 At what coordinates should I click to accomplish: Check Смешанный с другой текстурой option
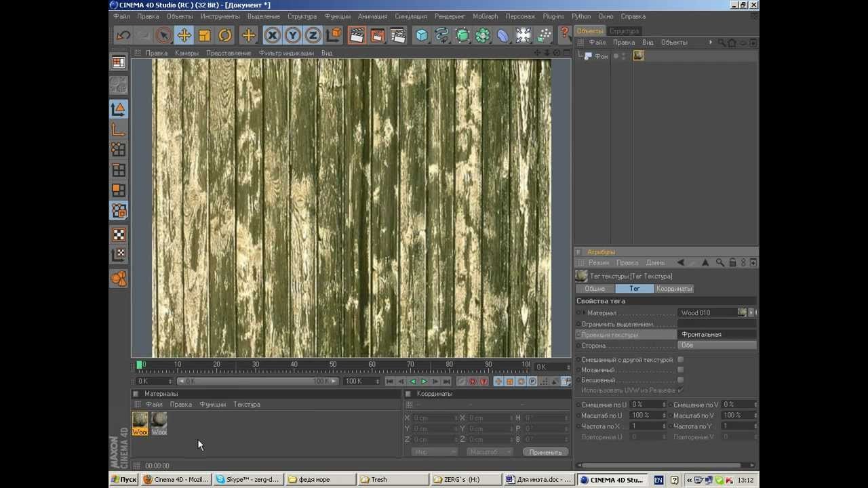tap(680, 360)
